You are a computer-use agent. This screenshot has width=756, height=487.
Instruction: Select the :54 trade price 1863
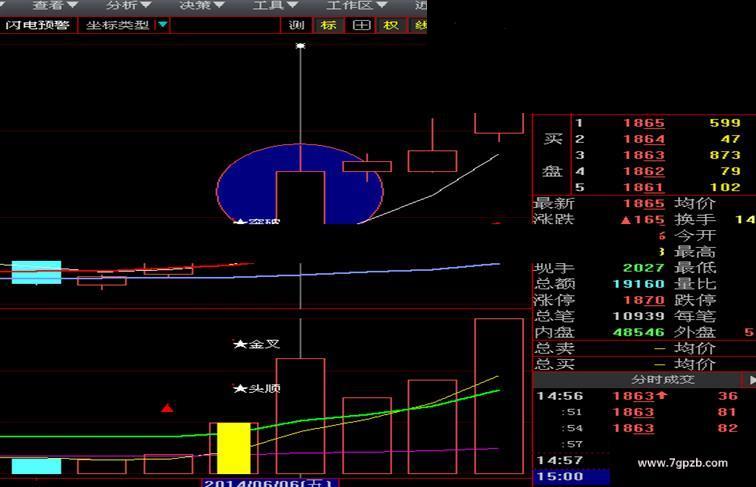pyautogui.click(x=633, y=428)
